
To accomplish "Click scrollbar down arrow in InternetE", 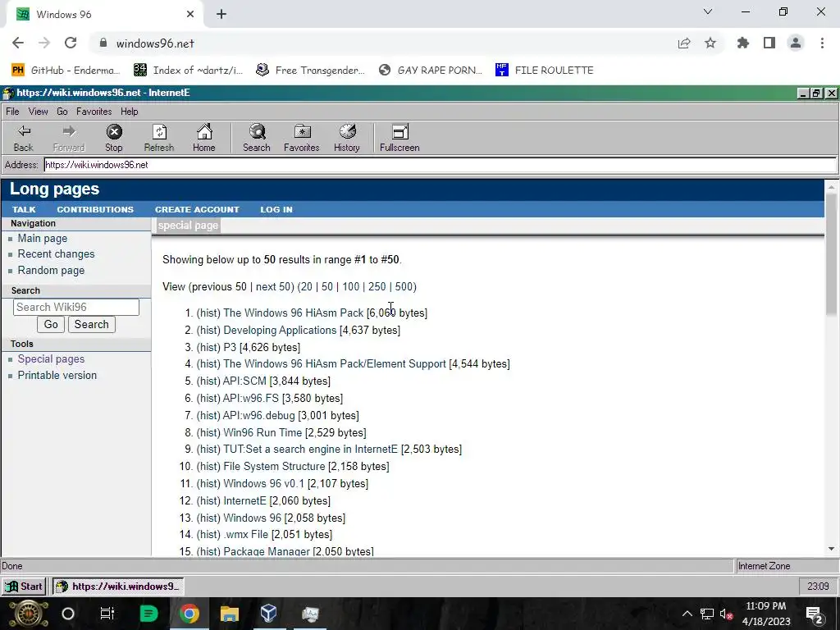I will [832, 549].
